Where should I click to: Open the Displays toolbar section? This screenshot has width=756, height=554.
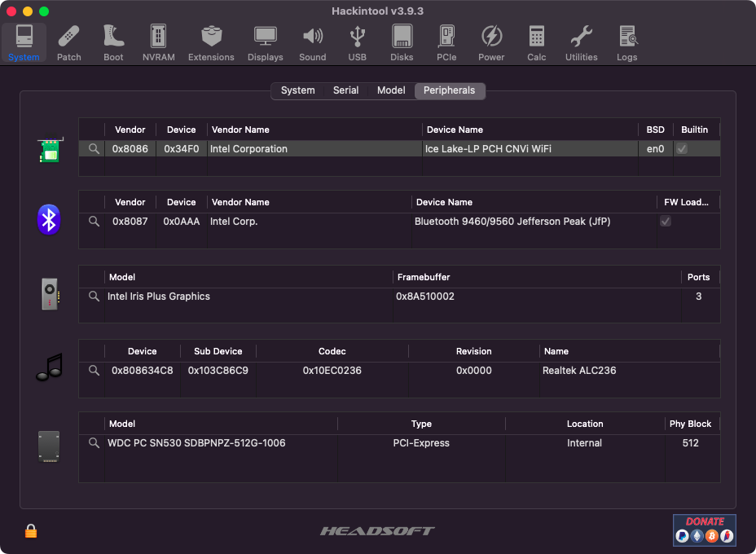click(266, 43)
